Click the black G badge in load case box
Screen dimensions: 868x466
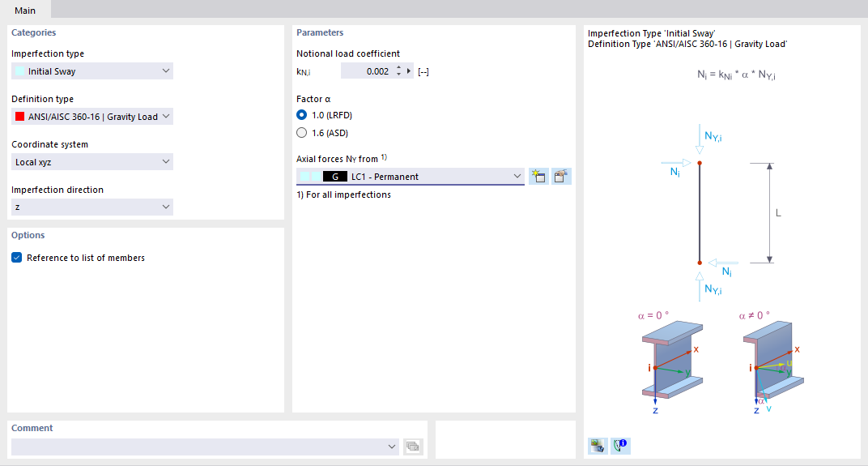pyautogui.click(x=335, y=176)
